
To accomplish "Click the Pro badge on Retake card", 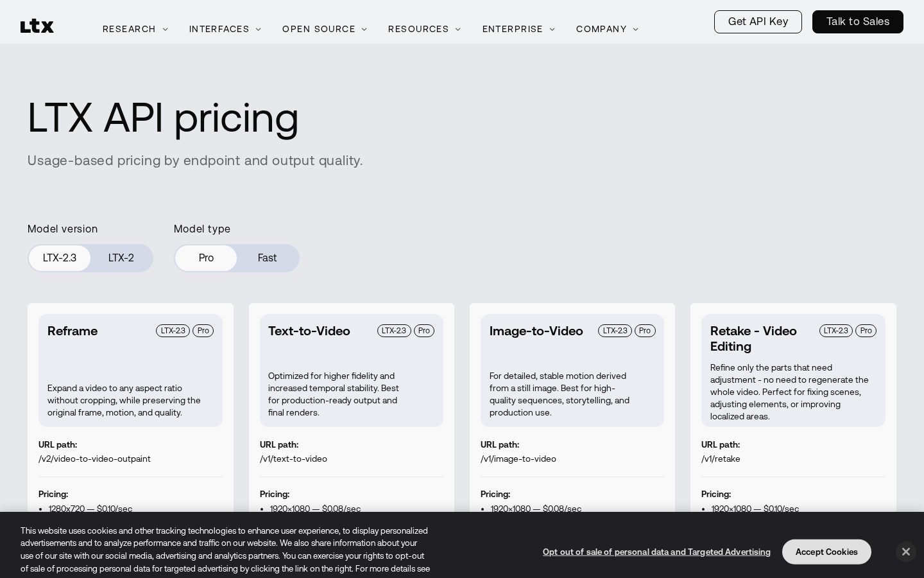I will (x=866, y=331).
